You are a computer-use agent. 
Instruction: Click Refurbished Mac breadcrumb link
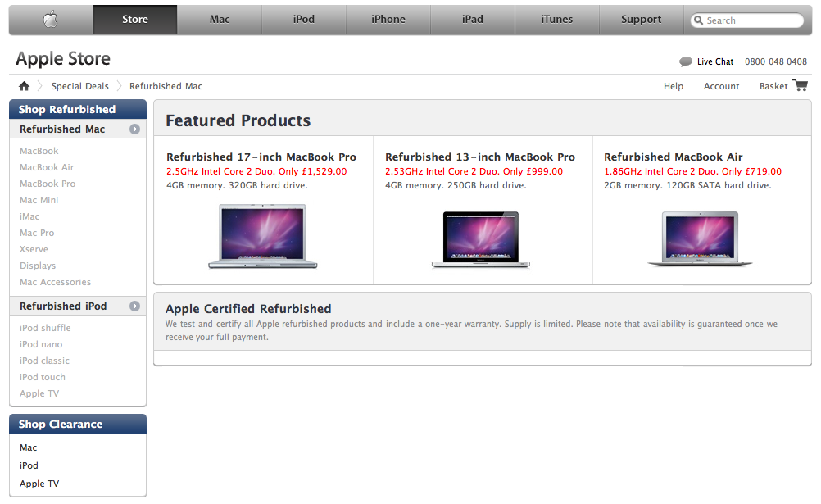[166, 86]
